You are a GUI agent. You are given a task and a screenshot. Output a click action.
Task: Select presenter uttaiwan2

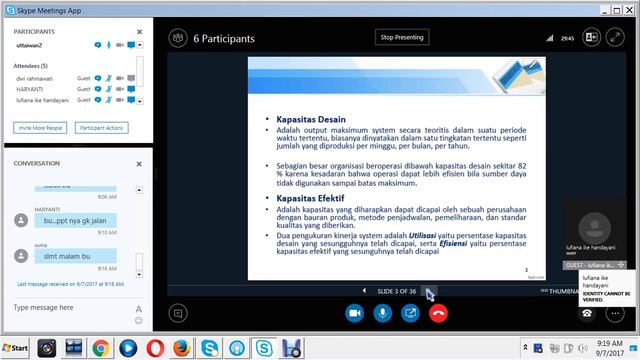point(29,45)
